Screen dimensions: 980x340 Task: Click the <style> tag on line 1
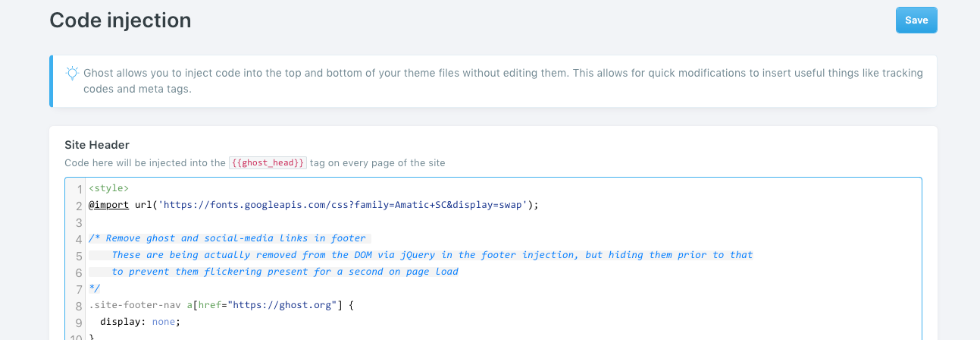109,187
